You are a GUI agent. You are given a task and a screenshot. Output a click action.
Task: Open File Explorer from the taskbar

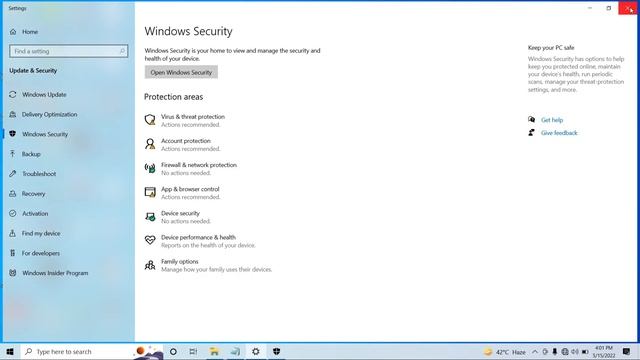pyautogui.click(x=214, y=351)
